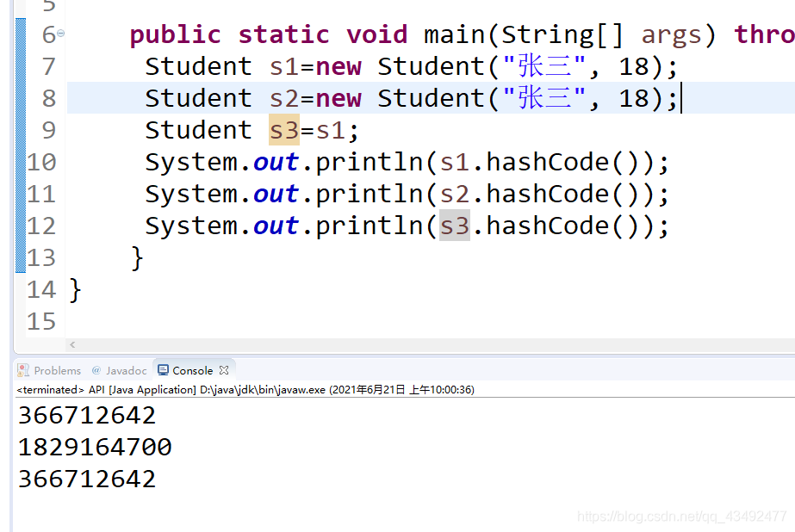The image size is (795, 532).
Task: Click line number 15 in the gutter
Action: [x=41, y=322]
